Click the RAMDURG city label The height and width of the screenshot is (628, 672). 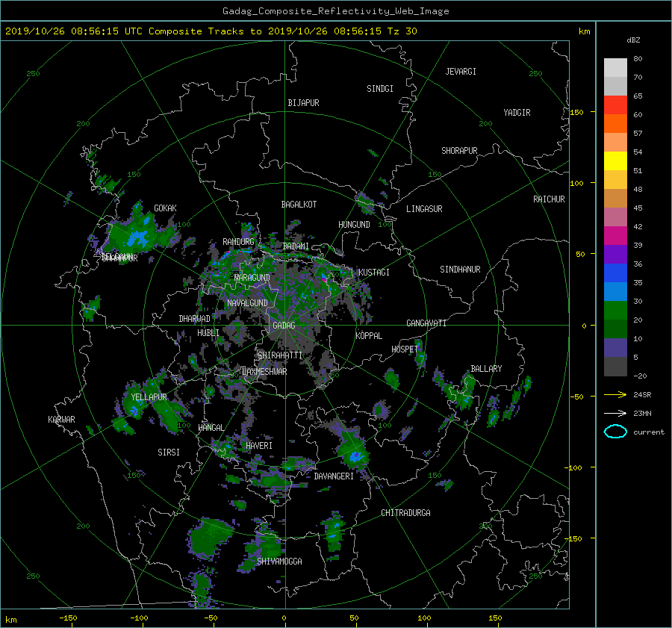pos(238,242)
